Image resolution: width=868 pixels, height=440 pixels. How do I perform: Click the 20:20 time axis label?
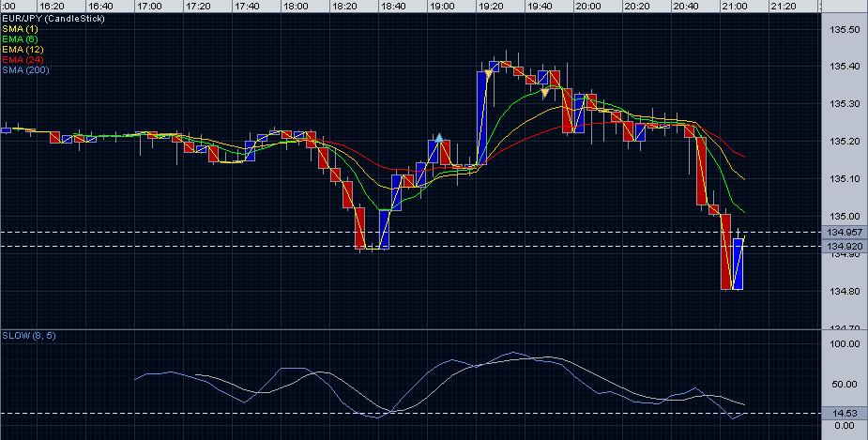[x=636, y=6]
